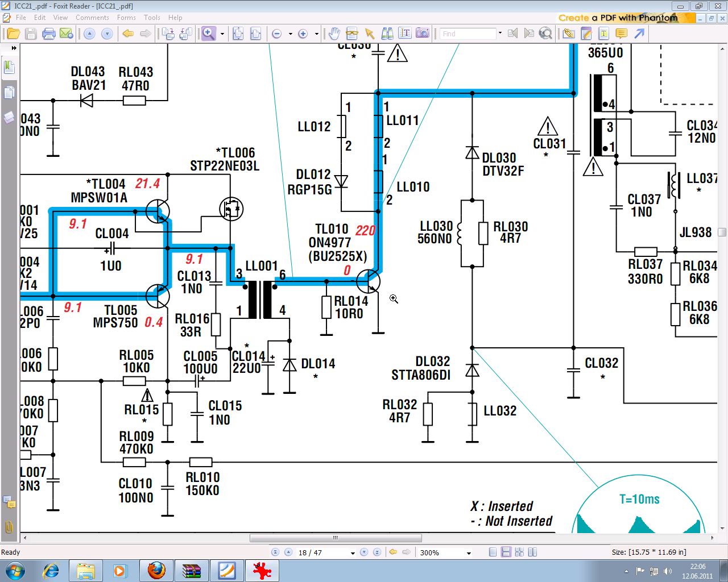728x582 pixels.
Task: Click the Print icon in the toolbar
Action: pyautogui.click(x=49, y=34)
